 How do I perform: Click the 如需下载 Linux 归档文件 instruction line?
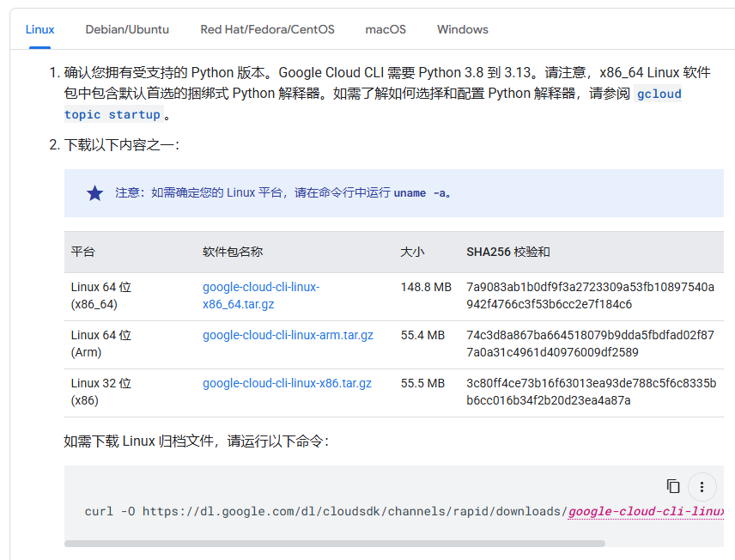click(197, 441)
